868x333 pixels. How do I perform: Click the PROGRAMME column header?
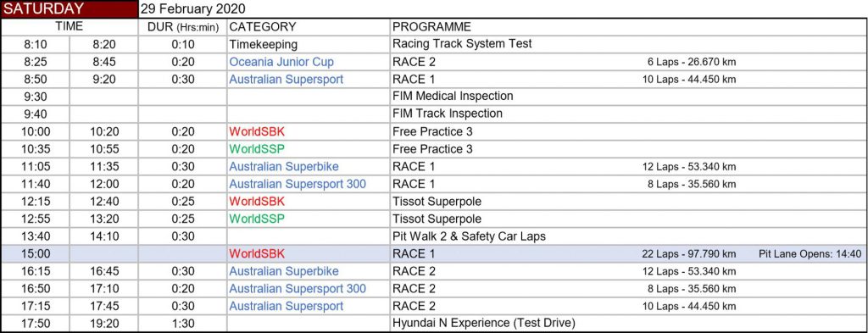click(x=431, y=27)
